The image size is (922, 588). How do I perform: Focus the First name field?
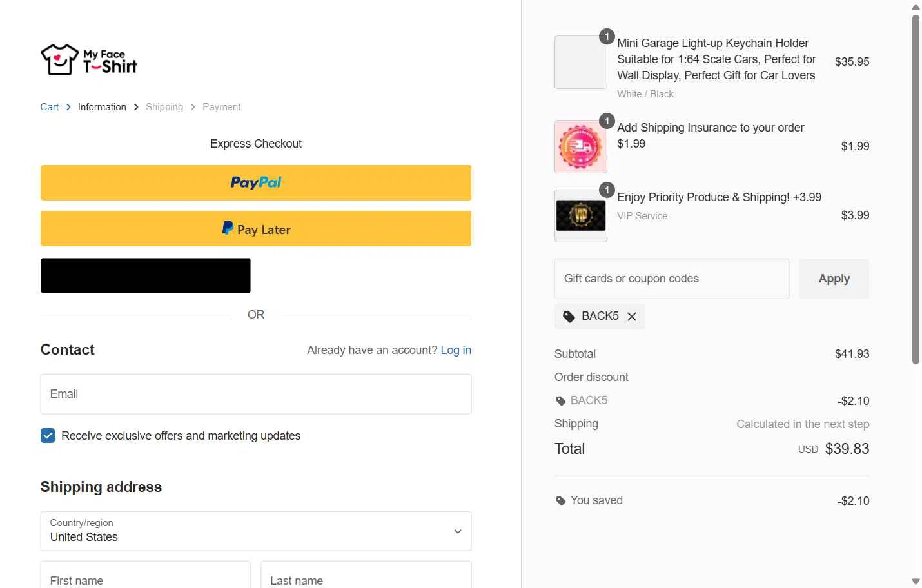146,574
